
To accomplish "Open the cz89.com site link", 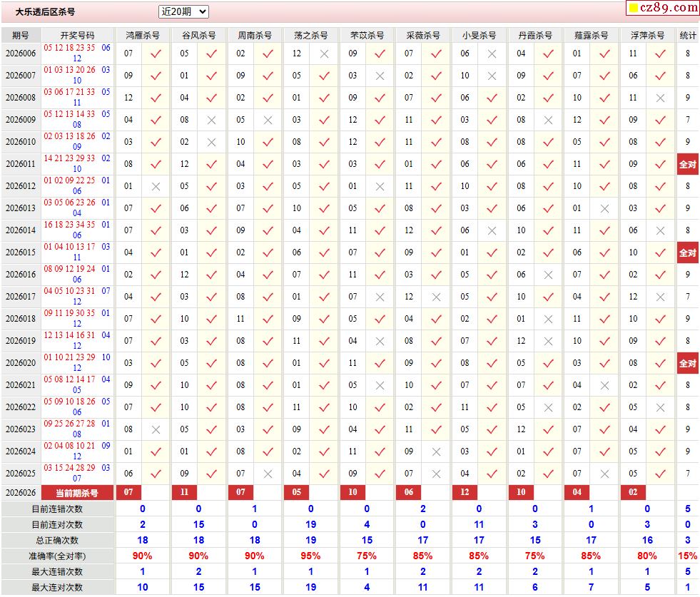I will point(669,8).
